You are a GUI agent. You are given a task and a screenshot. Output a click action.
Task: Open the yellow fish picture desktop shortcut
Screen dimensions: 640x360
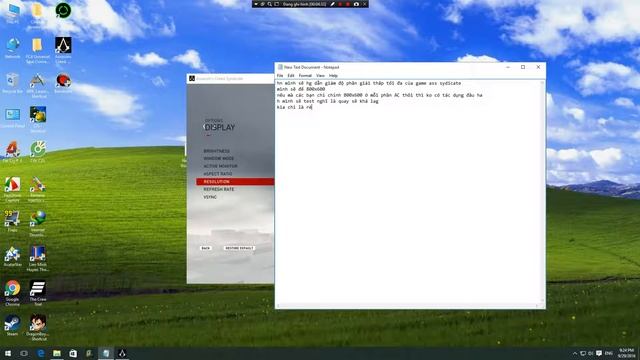(x=38, y=119)
